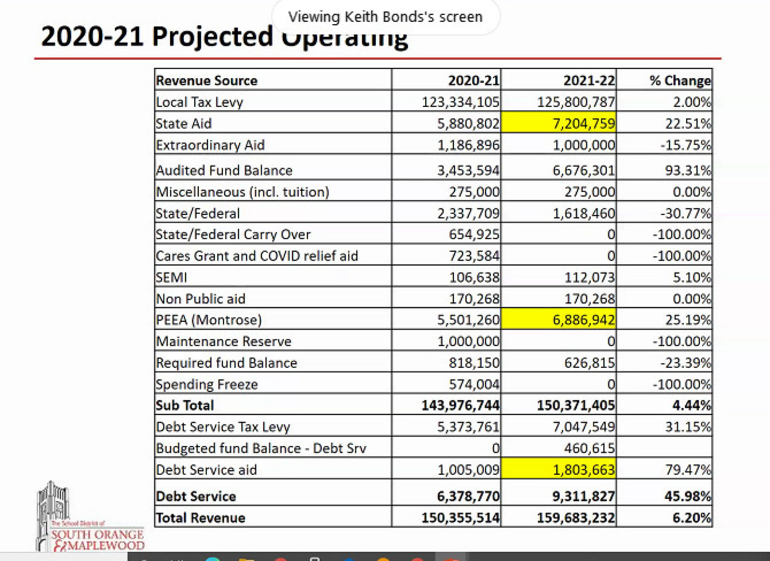Image resolution: width=770 pixels, height=561 pixels.
Task: Click the highlighted 7,204,759 cell
Action: 559,122
